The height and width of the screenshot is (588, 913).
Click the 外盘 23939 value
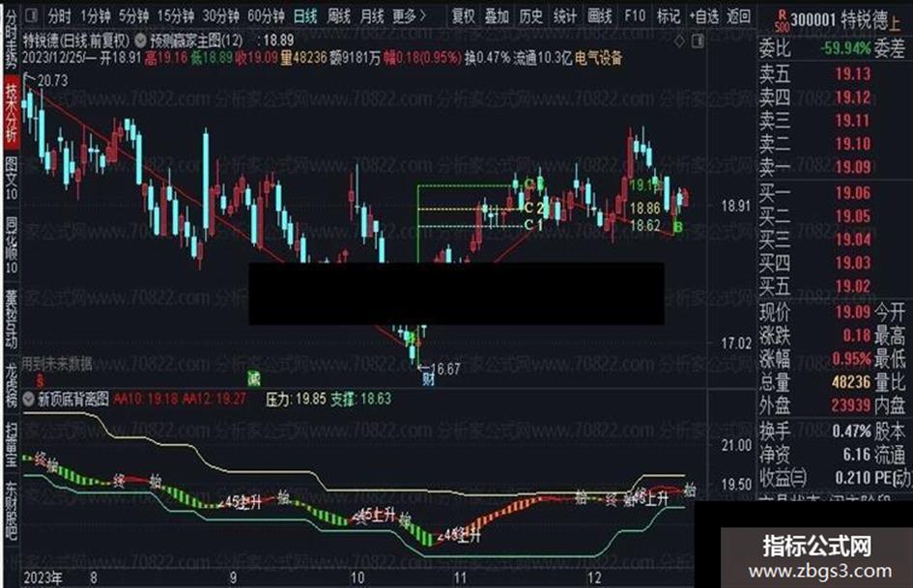851,406
